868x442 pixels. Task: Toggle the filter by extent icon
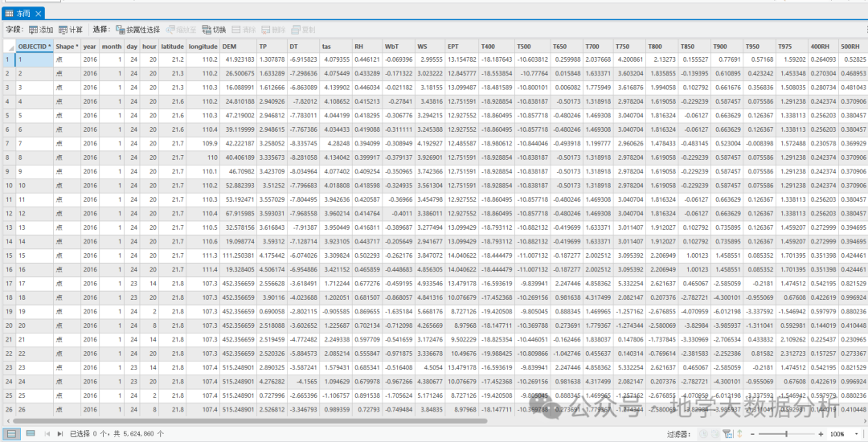pyautogui.click(x=728, y=434)
